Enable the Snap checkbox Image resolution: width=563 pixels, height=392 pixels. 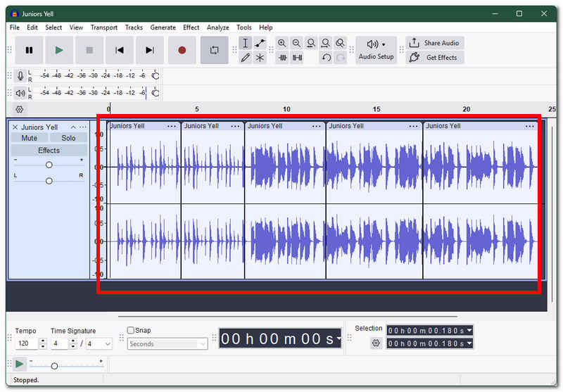(x=131, y=330)
